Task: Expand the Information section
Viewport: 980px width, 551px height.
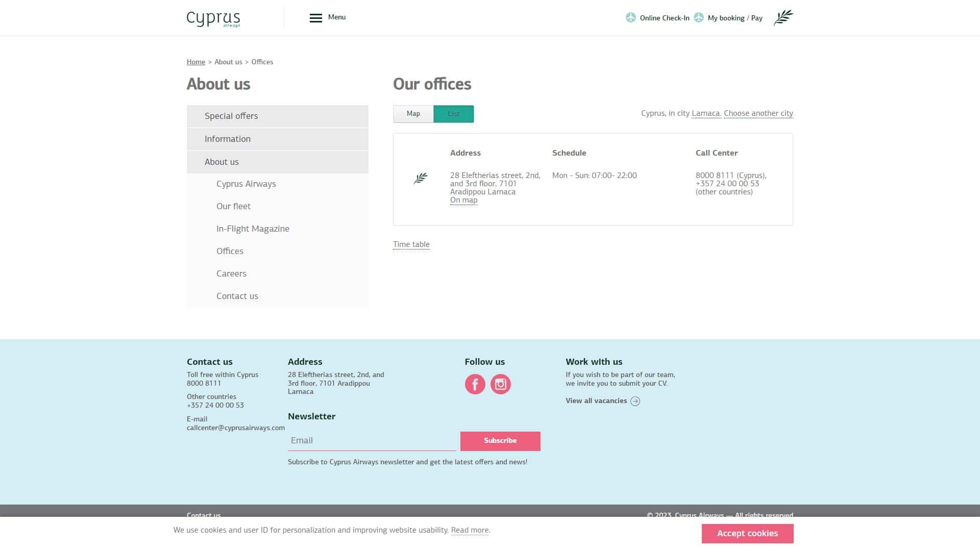Action: point(277,139)
